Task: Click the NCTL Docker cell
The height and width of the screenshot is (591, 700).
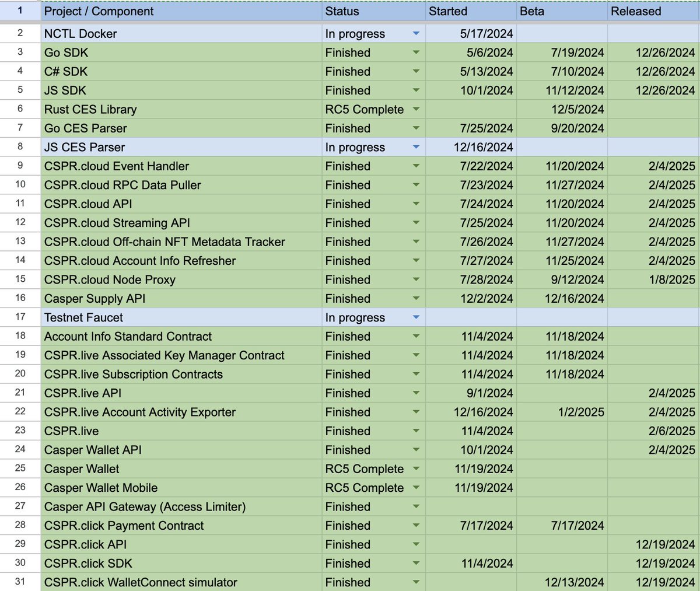Action: pos(181,34)
